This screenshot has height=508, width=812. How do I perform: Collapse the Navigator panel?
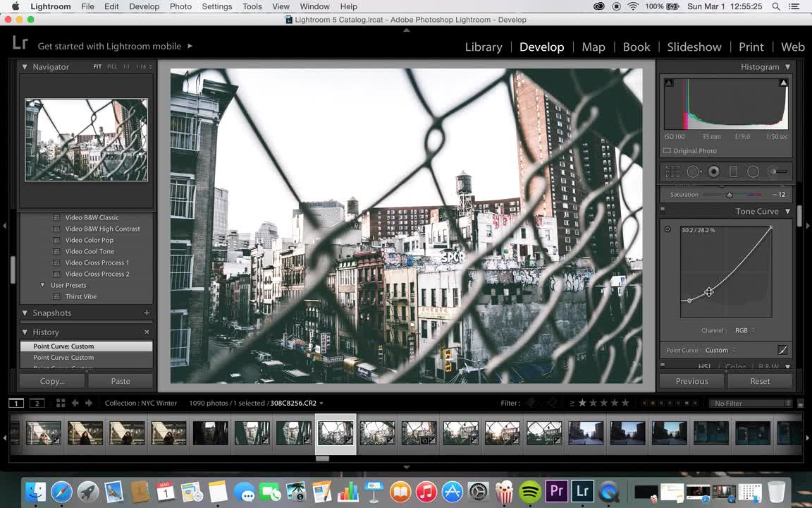[x=25, y=67]
